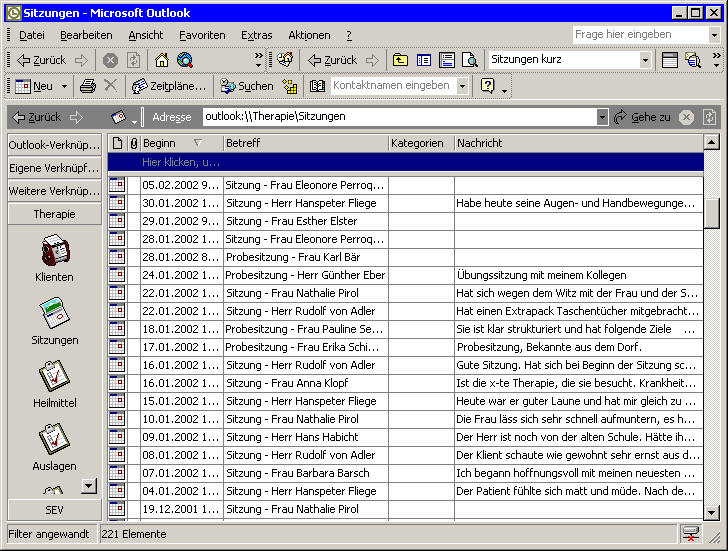Select row Sitzung - Frau Barbara Barsch
Viewport: 728px width, 551px height.
pyautogui.click(x=406, y=473)
